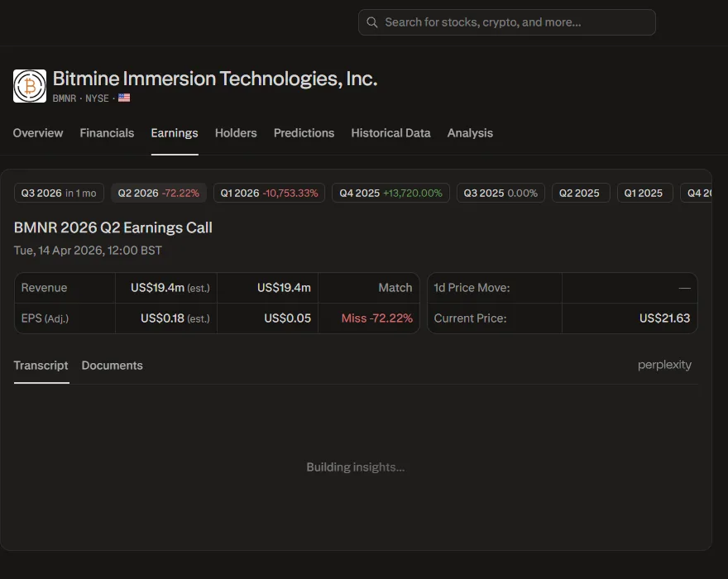Select the Q3 2025 quarter chip
The image size is (728, 579).
[500, 194]
